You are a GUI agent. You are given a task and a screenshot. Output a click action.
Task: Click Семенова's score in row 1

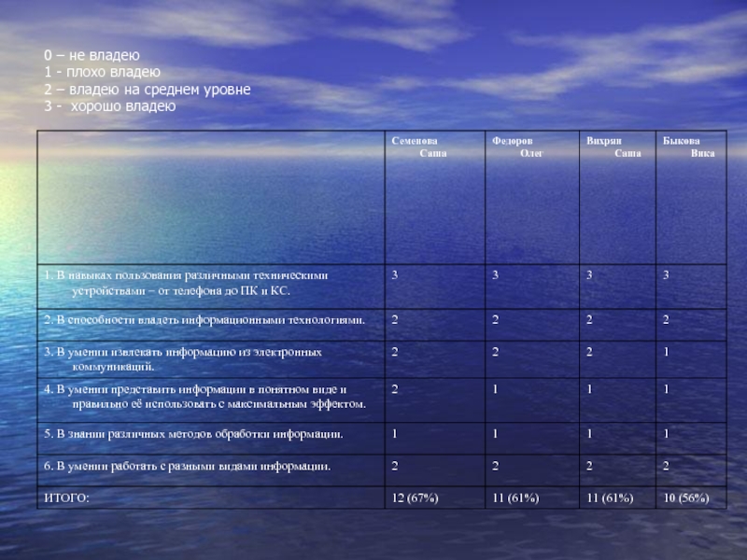click(x=394, y=275)
